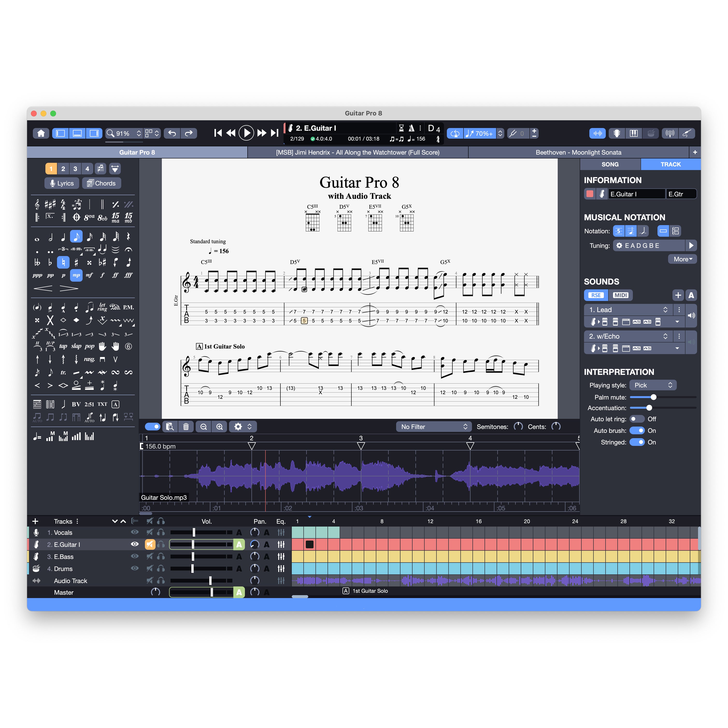
Task: Open the Jimi Hendrix Watchtower document tab
Action: click(x=357, y=152)
